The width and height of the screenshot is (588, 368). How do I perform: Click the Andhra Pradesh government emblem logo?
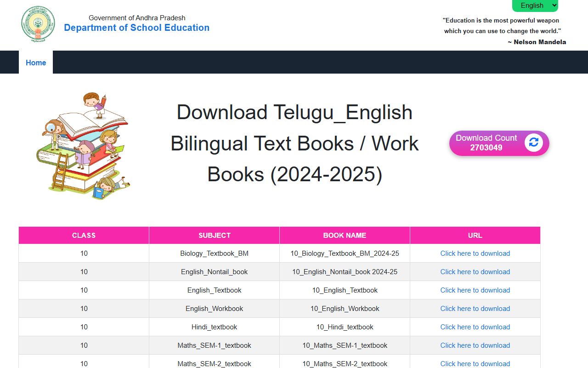point(38,24)
